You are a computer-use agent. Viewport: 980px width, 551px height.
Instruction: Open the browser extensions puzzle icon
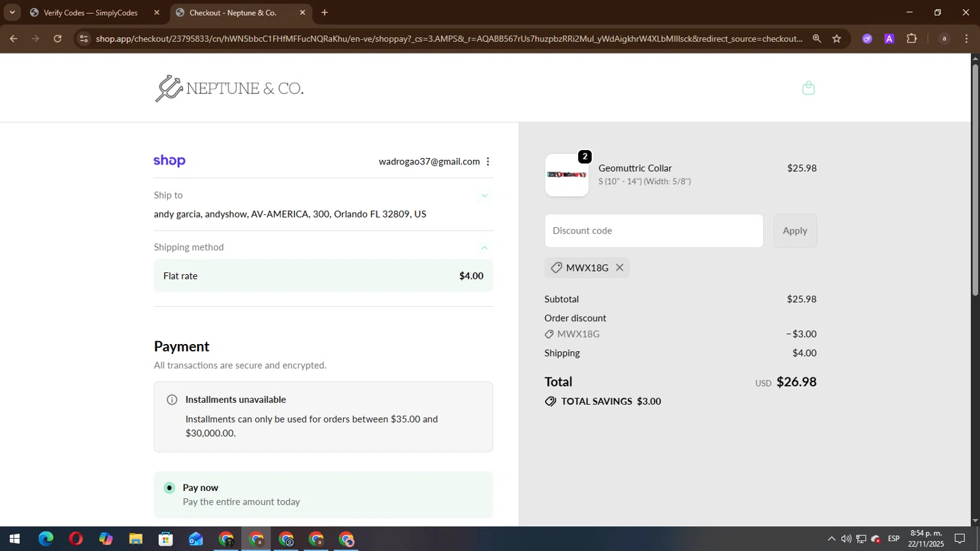click(x=911, y=39)
